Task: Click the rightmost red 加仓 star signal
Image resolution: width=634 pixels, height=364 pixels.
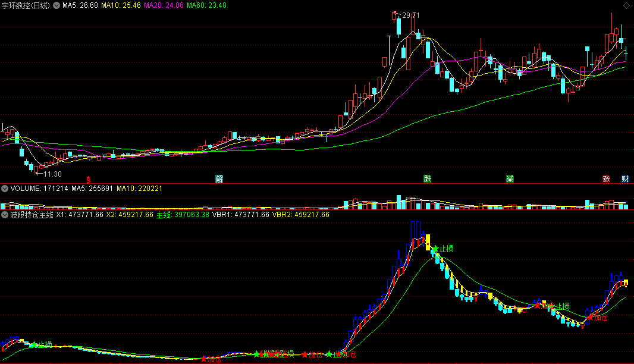Action: (x=591, y=318)
